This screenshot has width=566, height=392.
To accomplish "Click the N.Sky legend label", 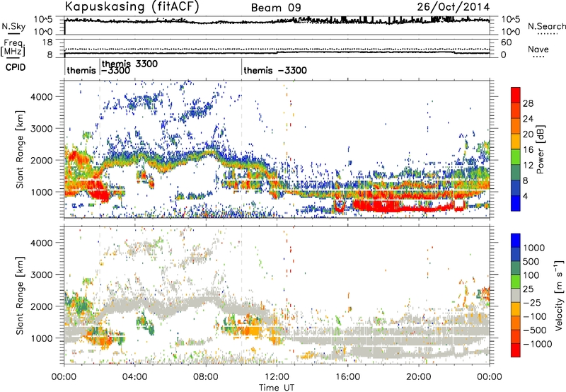I will 13,26.
